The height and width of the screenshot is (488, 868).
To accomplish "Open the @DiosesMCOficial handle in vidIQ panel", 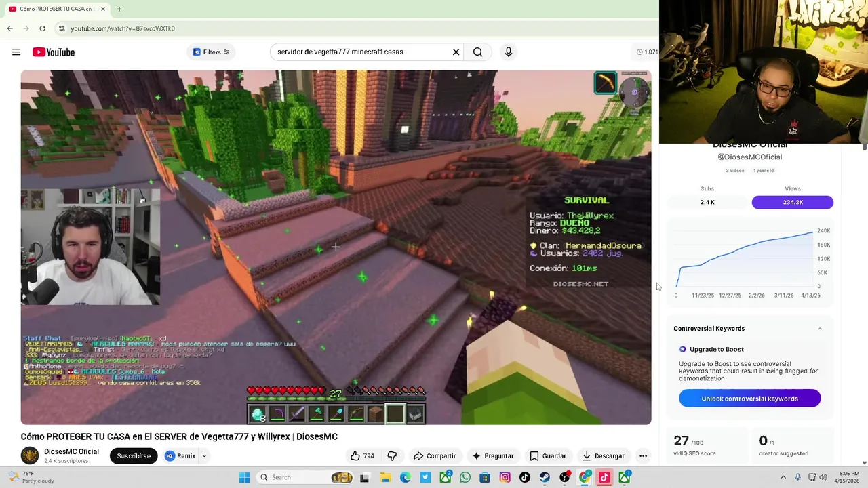I will (x=749, y=157).
